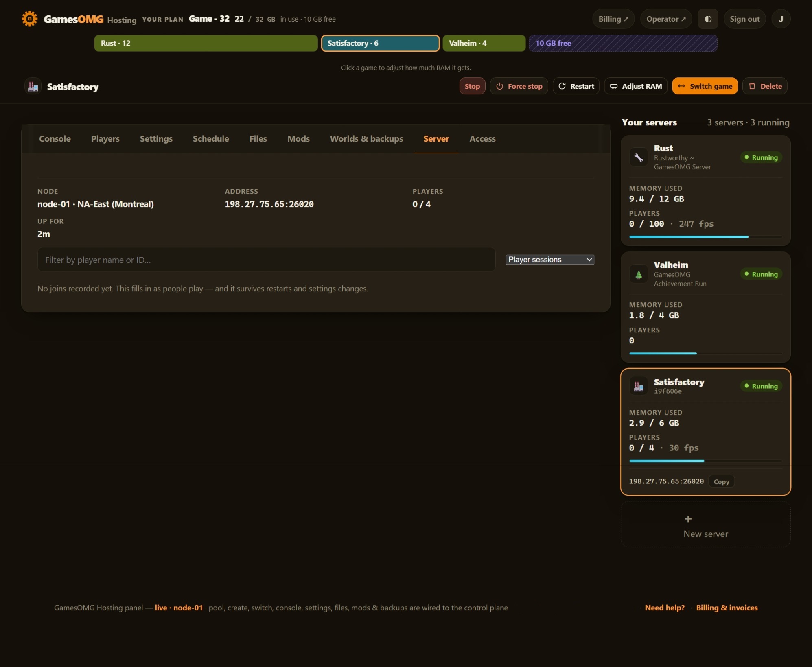This screenshot has width=812, height=667.
Task: Open Billing external link button
Action: tap(613, 19)
